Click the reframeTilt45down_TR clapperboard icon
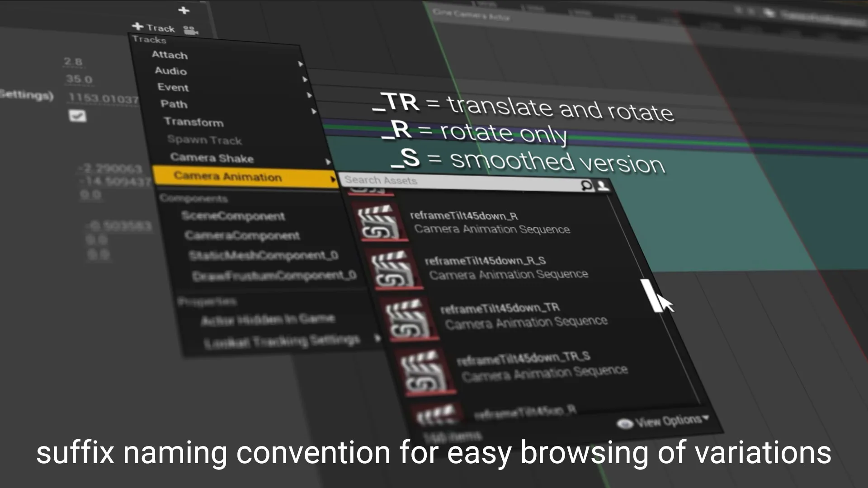This screenshot has width=868, height=488. click(x=408, y=319)
